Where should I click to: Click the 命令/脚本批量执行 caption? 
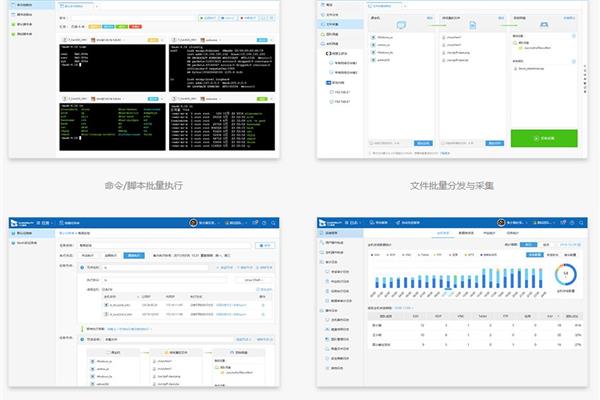[x=144, y=186]
